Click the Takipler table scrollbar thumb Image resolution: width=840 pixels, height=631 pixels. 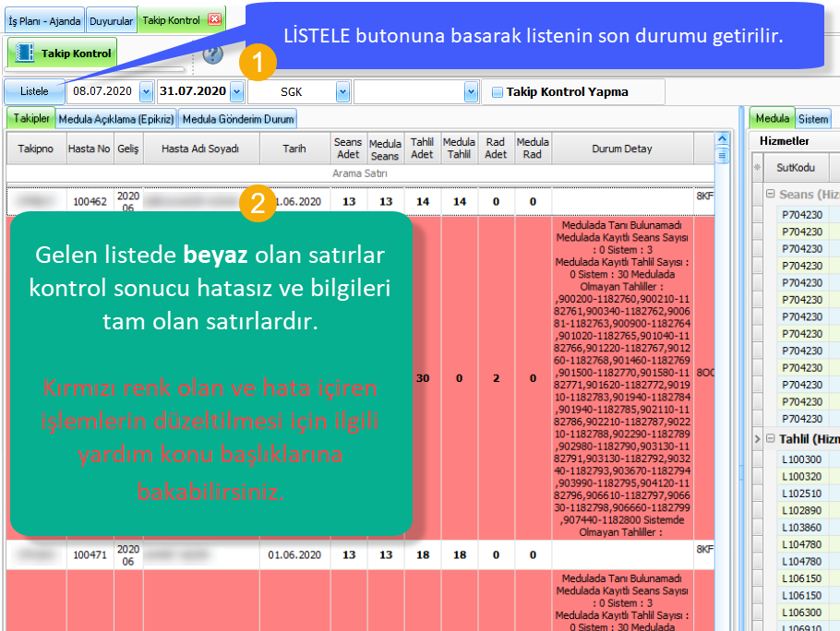coord(722,156)
